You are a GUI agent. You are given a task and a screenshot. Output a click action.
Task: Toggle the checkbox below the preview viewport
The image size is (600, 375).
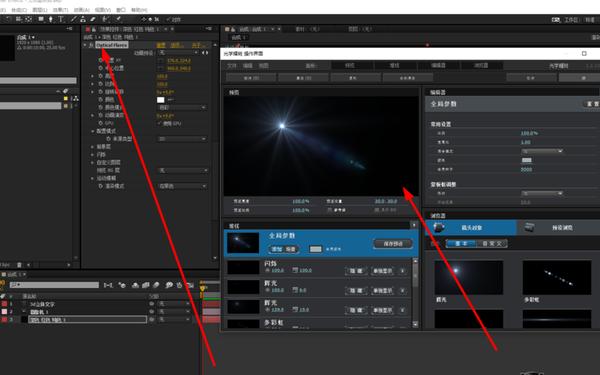329,210
